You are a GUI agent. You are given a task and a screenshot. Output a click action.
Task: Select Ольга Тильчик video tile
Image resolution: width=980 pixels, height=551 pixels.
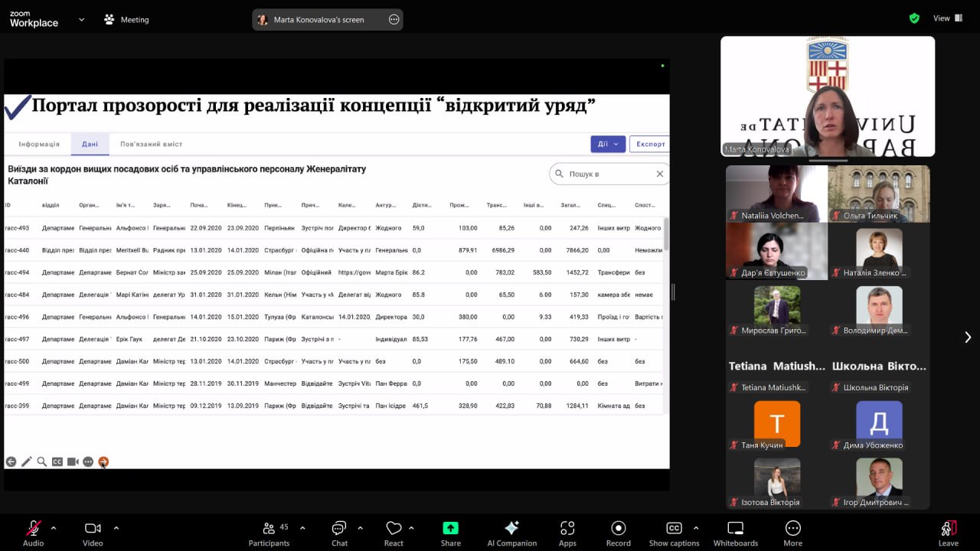(879, 194)
